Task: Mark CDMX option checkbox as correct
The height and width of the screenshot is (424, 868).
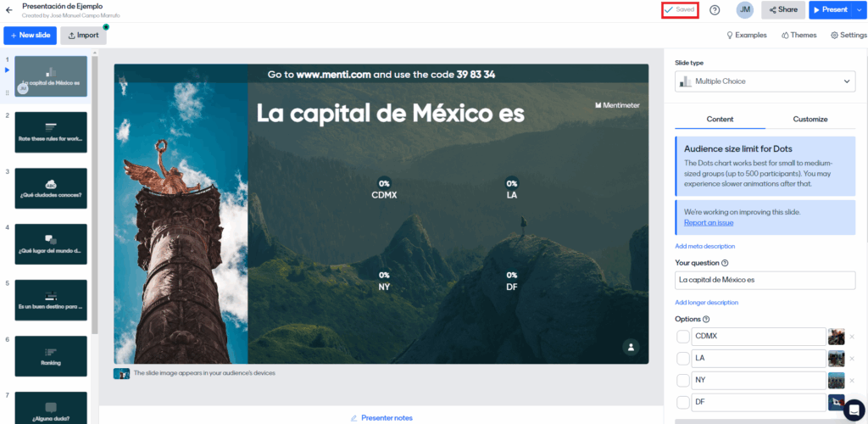Action: pyautogui.click(x=683, y=337)
